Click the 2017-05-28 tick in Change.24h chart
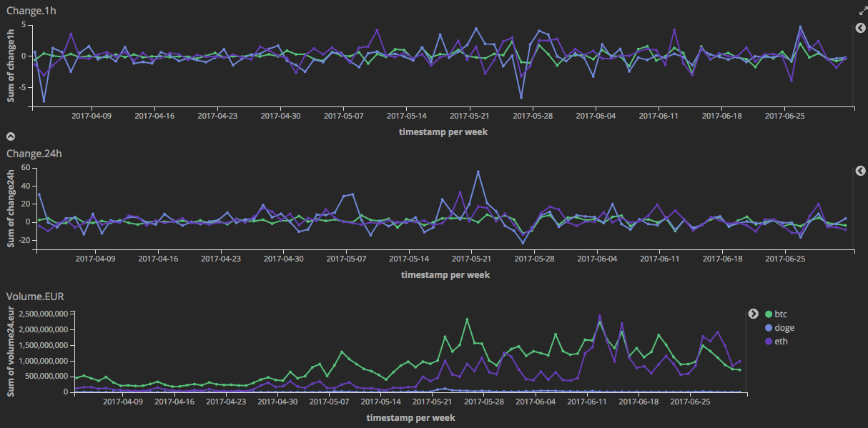Image resolution: width=868 pixels, height=428 pixels. pos(533,259)
